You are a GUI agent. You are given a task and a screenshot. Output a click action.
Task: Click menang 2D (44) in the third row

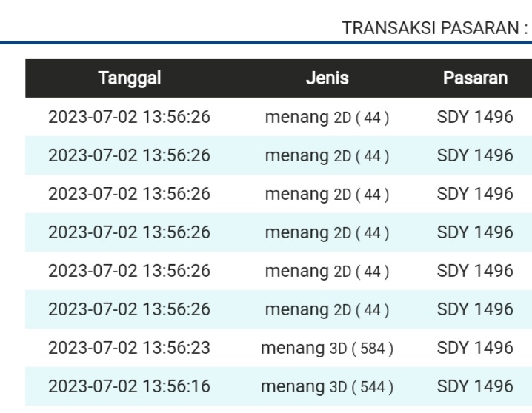(x=327, y=194)
